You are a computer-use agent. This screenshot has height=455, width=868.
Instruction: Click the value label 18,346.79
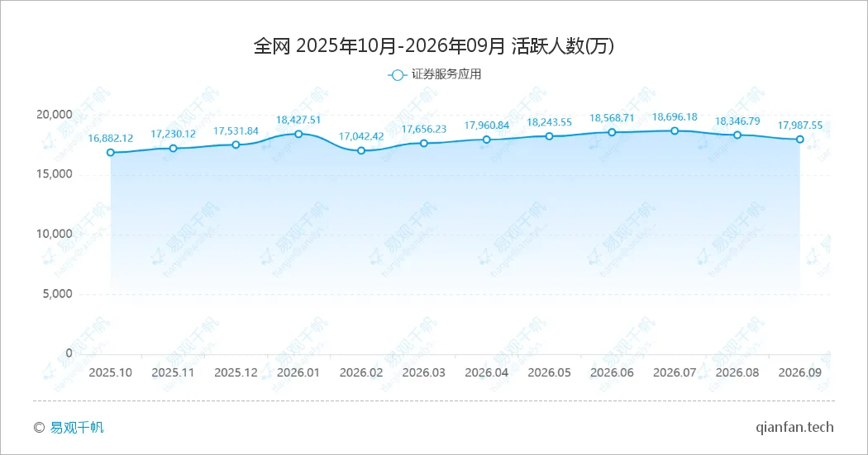pyautogui.click(x=737, y=121)
